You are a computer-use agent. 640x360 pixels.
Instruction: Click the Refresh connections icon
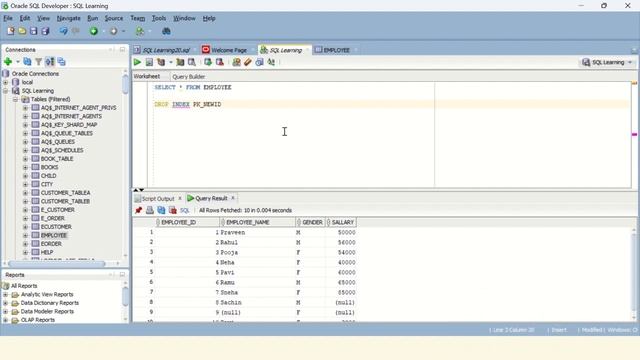tap(27, 62)
